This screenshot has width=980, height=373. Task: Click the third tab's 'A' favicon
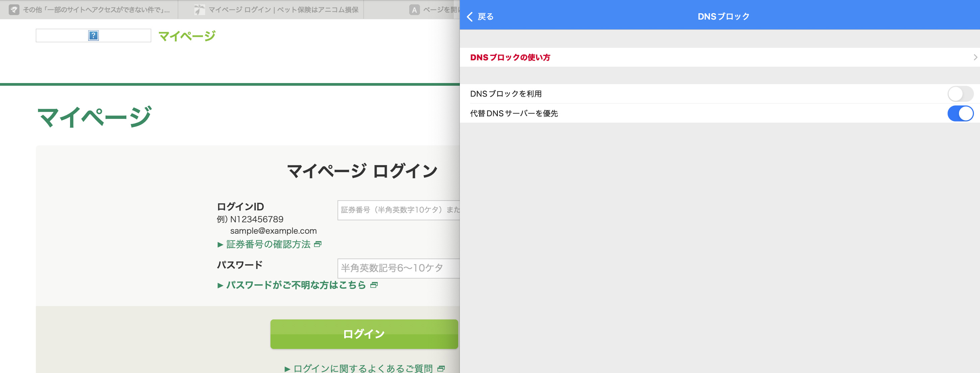point(414,10)
